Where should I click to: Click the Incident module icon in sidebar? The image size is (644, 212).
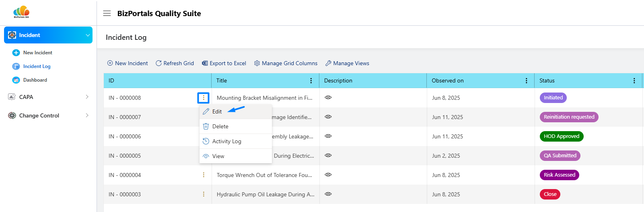[x=12, y=35]
